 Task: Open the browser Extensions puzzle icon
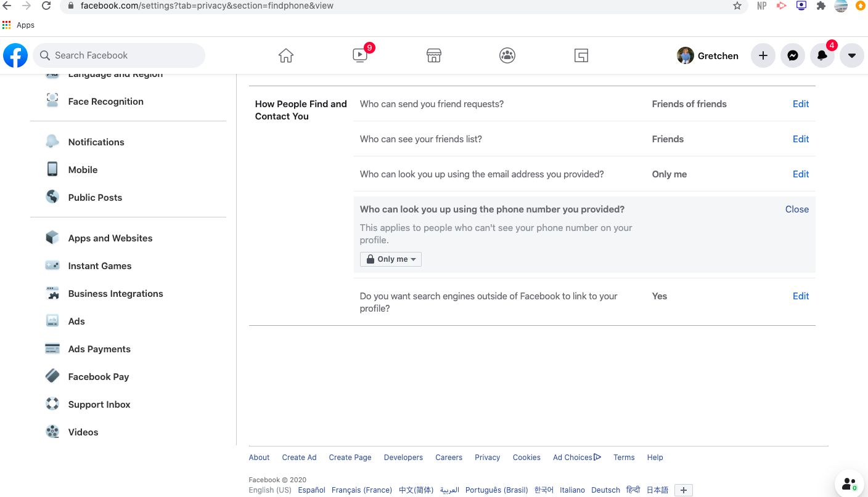pyautogui.click(x=821, y=6)
